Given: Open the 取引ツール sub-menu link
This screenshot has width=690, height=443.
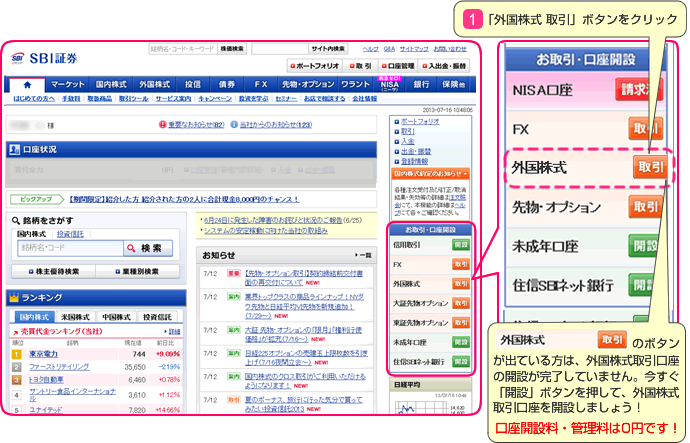Looking at the screenshot, I should tap(134, 99).
